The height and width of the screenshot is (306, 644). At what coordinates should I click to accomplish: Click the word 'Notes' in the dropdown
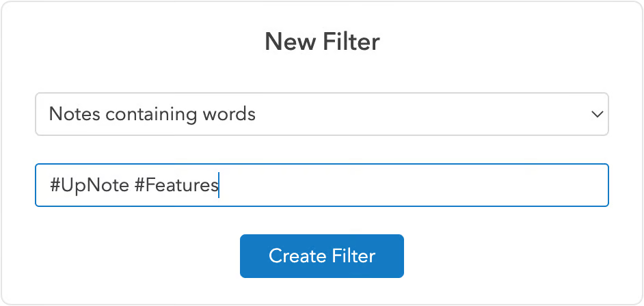pyautogui.click(x=73, y=114)
